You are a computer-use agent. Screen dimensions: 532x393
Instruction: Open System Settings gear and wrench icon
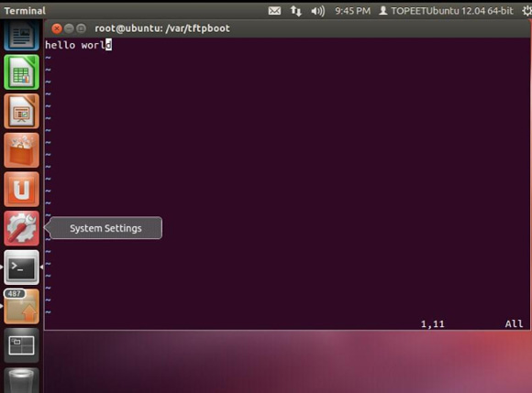[x=21, y=228]
